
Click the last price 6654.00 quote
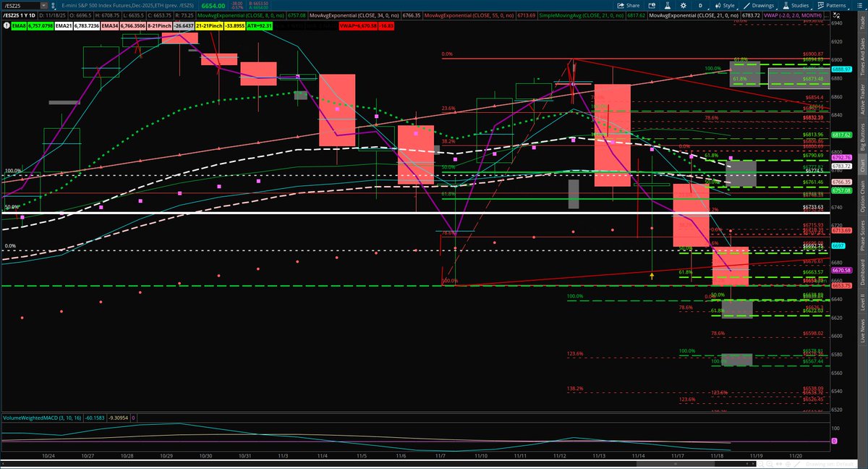pyautogui.click(x=213, y=6)
